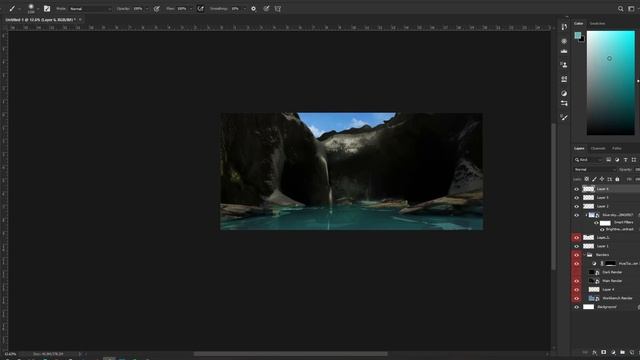
Task: Open the paint symmetry butterfly options
Action: pyautogui.click(x=278, y=9)
